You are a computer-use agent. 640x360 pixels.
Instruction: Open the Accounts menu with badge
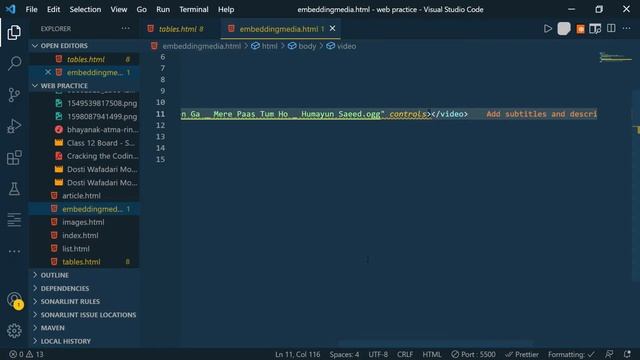(x=15, y=300)
